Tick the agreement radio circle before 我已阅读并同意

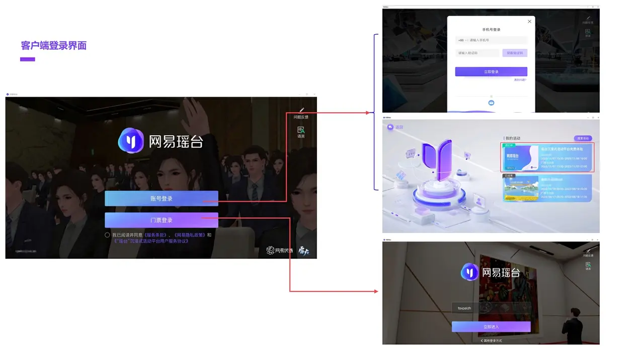pyautogui.click(x=108, y=235)
